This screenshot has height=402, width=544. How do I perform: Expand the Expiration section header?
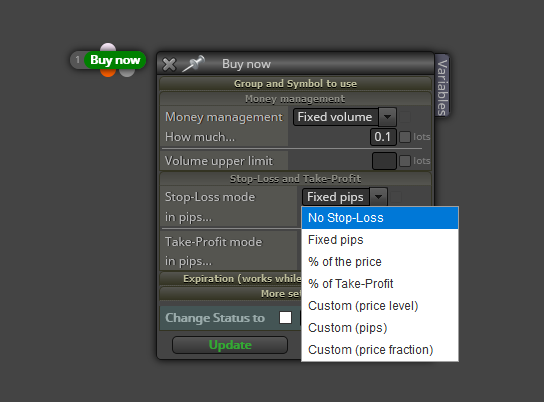[x=231, y=279]
